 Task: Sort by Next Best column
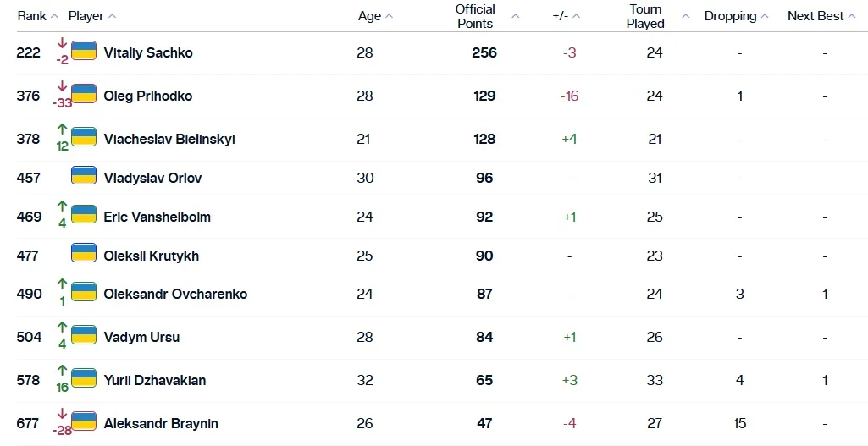pos(852,16)
